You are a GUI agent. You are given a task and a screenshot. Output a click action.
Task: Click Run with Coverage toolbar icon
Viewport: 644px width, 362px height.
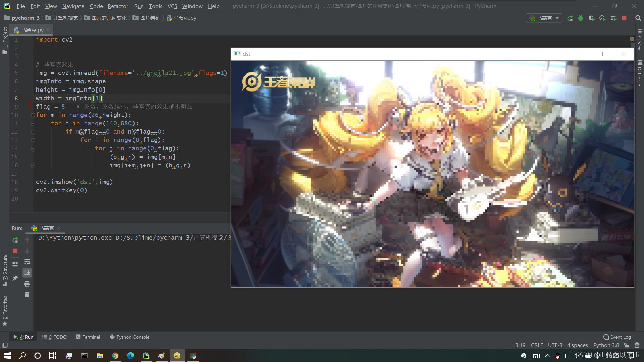(x=592, y=18)
